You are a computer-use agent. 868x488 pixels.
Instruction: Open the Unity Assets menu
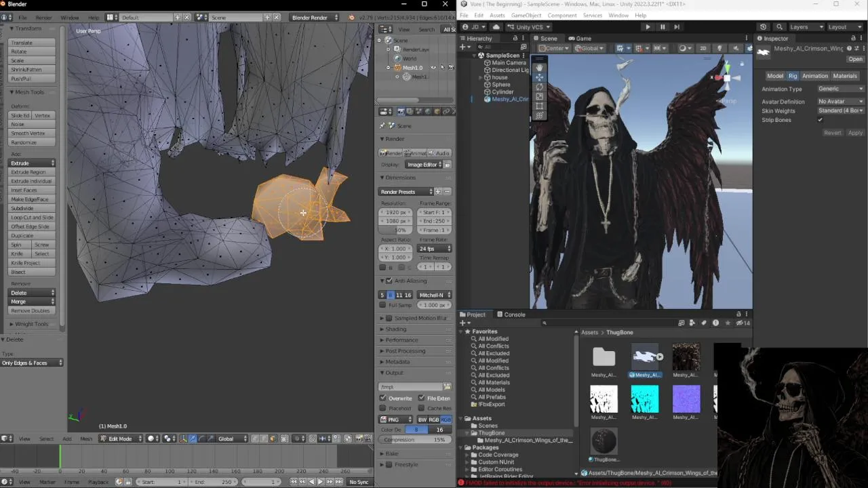coord(497,15)
